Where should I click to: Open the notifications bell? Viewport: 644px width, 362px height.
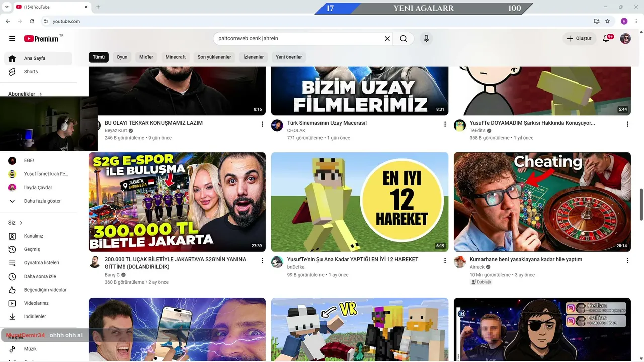pos(606,38)
